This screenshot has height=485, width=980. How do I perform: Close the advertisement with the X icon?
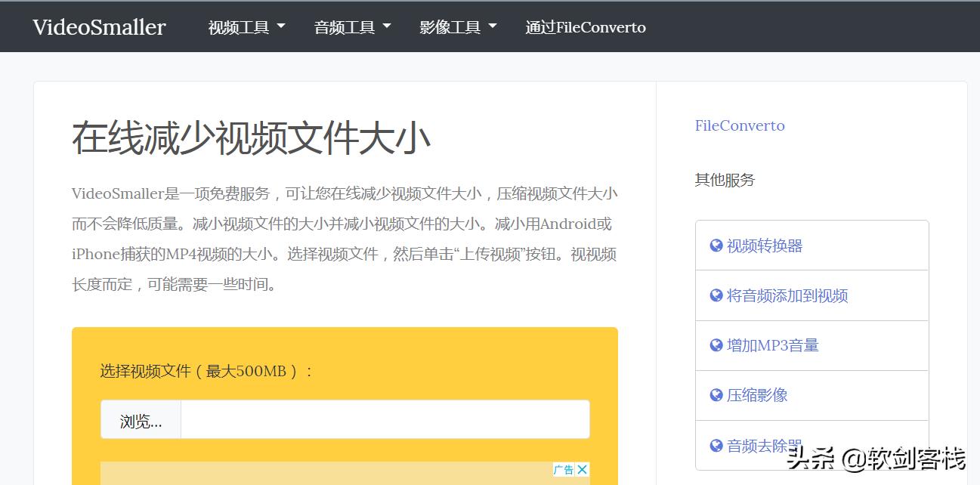coord(582,469)
